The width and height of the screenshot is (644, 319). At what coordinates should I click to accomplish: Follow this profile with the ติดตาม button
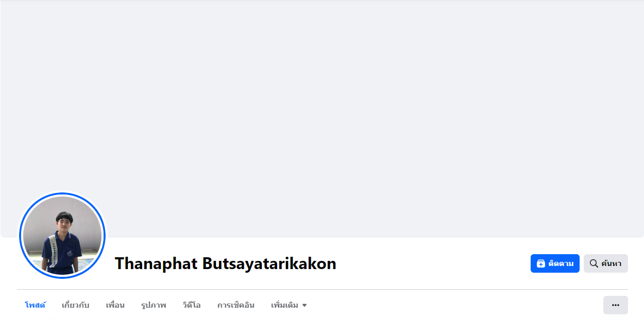click(555, 263)
